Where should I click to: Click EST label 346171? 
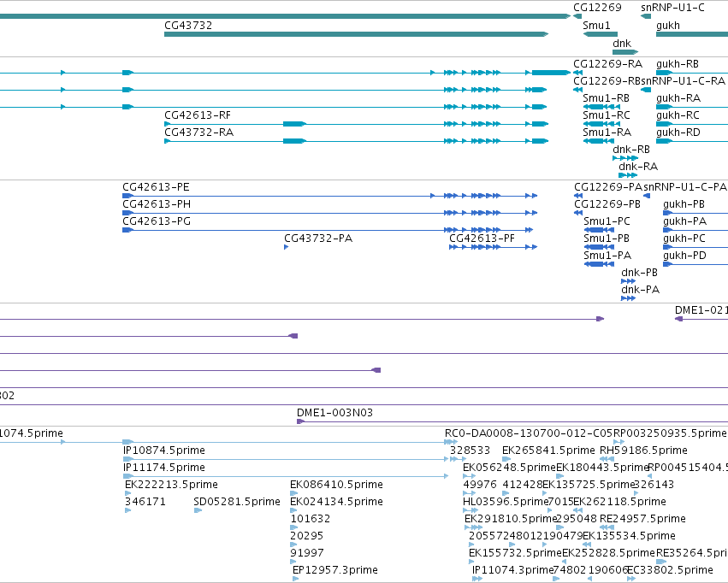click(x=145, y=502)
